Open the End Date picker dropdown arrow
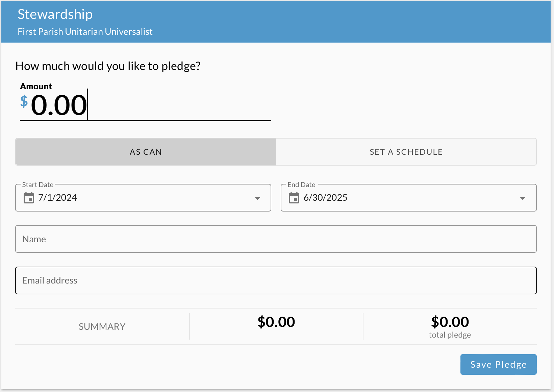This screenshot has height=392, width=554. pos(523,198)
